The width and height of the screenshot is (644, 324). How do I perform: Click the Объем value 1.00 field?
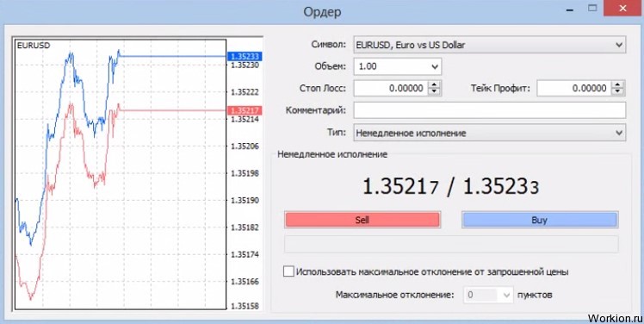(x=392, y=66)
